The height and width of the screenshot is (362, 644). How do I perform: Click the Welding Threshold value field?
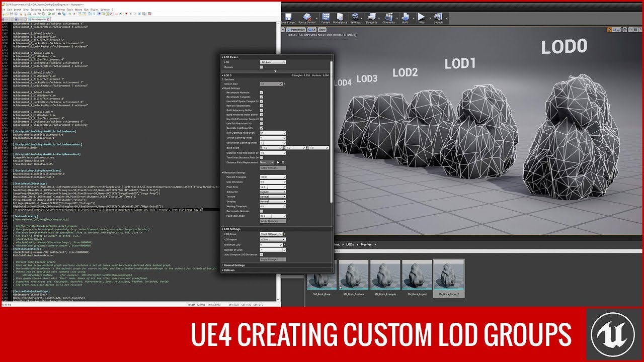point(273,206)
